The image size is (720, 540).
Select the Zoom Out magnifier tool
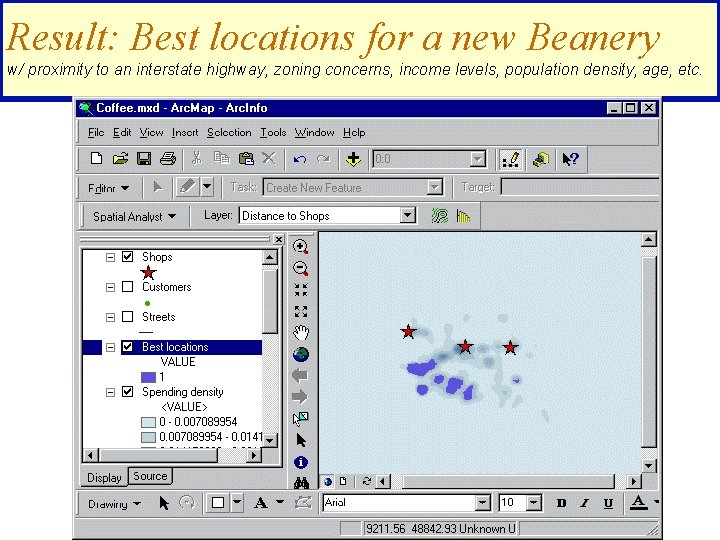click(x=301, y=268)
